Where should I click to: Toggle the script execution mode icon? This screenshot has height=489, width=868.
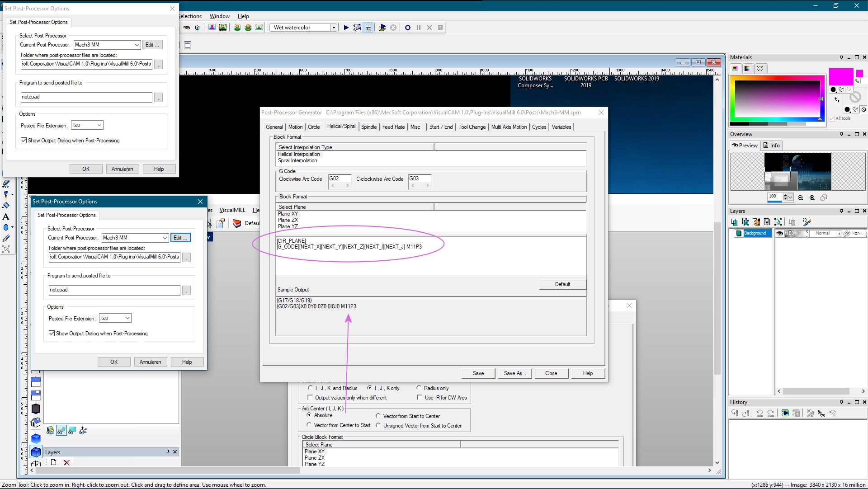[x=368, y=28]
